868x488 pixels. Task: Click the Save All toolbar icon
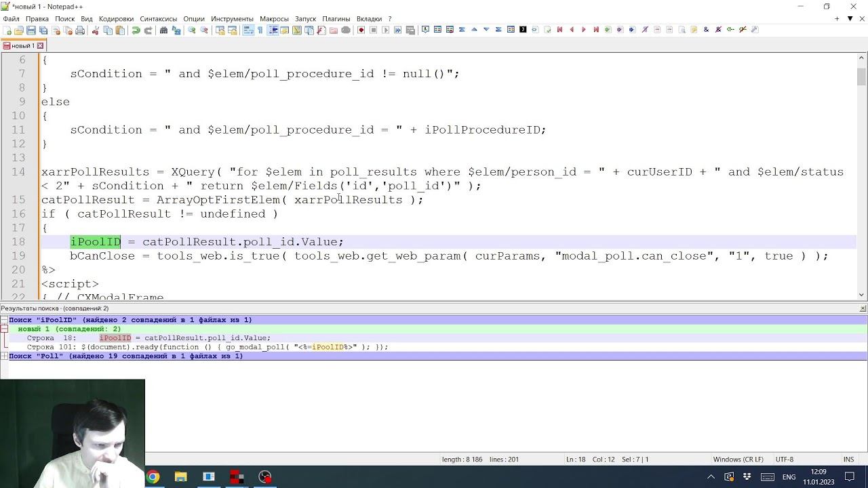(43, 30)
